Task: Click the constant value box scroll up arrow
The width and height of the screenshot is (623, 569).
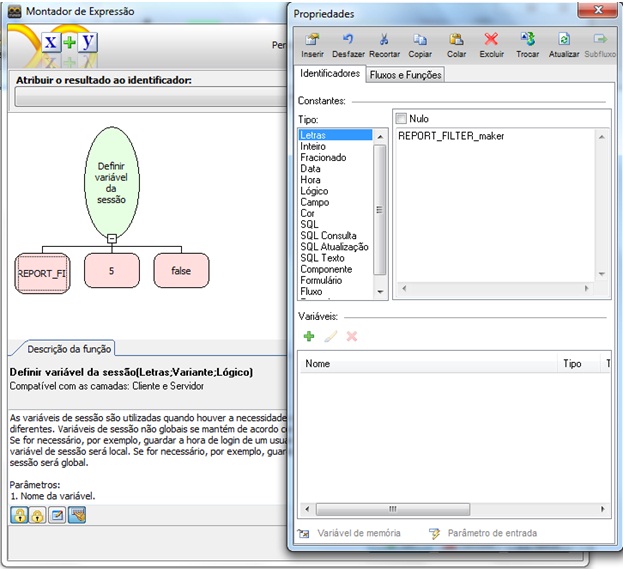Action: coord(602,137)
